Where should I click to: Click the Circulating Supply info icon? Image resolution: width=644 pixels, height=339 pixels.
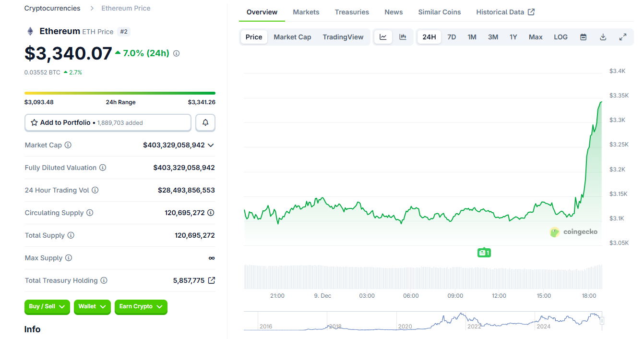click(90, 213)
